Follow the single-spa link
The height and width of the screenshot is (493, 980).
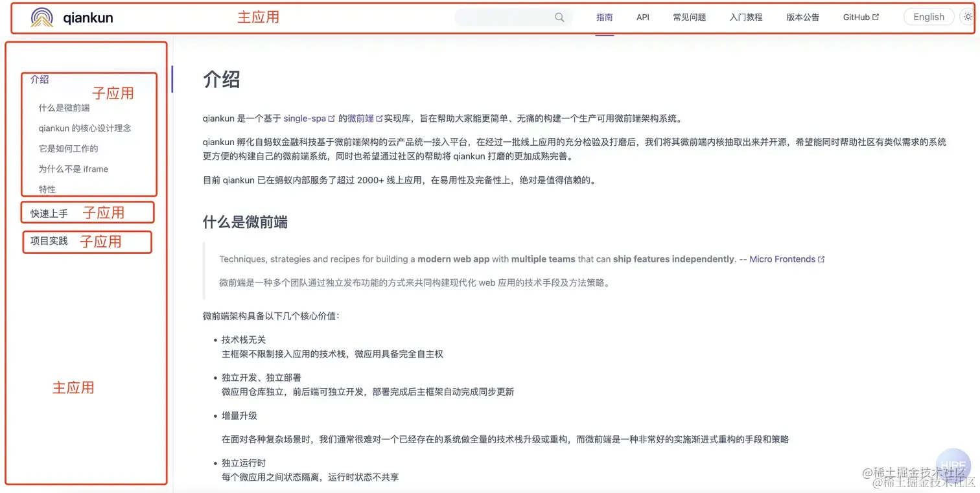(x=309, y=119)
